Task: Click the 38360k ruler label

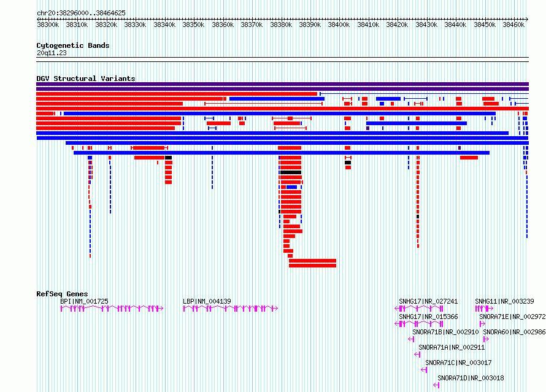Action: click(223, 25)
